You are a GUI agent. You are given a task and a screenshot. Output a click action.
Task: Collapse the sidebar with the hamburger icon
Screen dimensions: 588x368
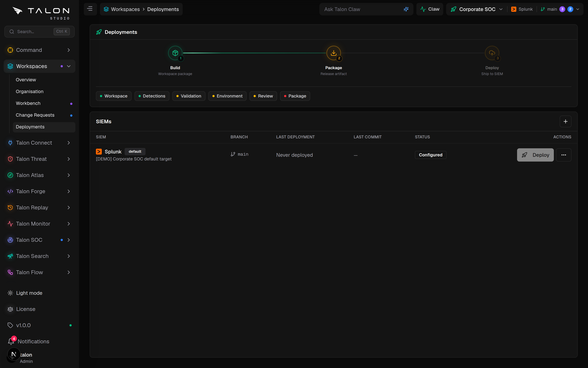[x=90, y=9]
